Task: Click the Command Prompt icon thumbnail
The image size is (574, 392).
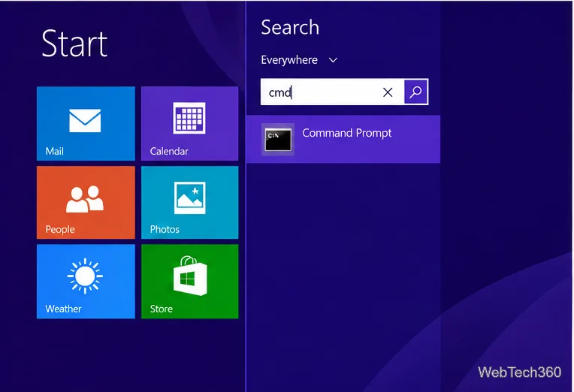Action: tap(278, 140)
